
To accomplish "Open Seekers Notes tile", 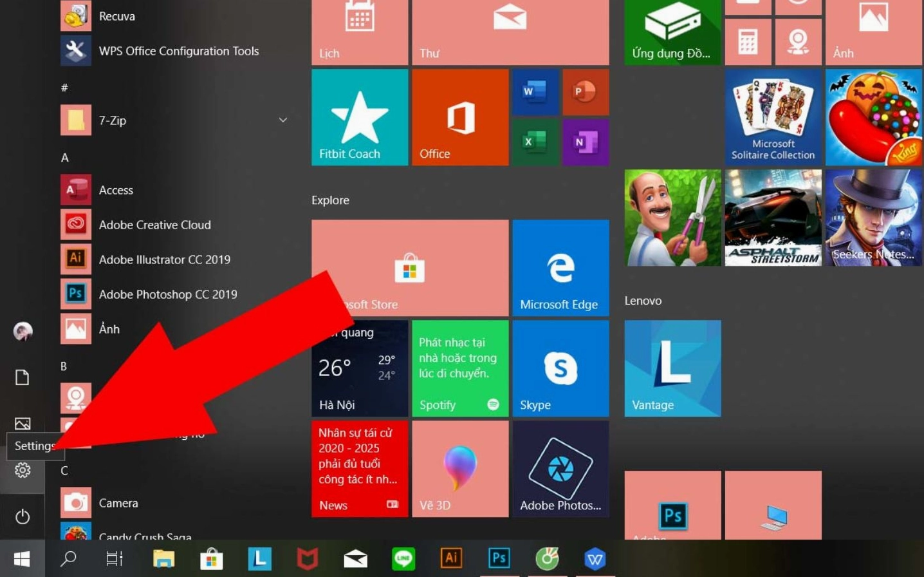I will (x=873, y=218).
